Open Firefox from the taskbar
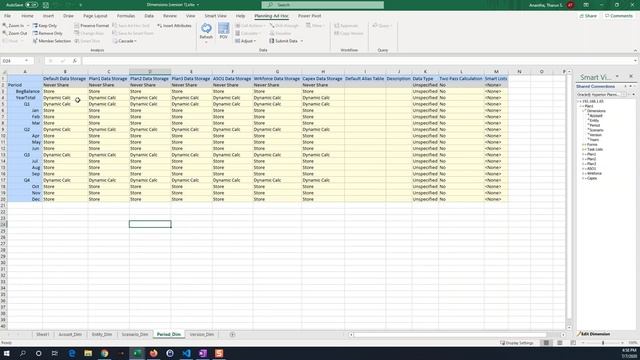 [x=153, y=353]
